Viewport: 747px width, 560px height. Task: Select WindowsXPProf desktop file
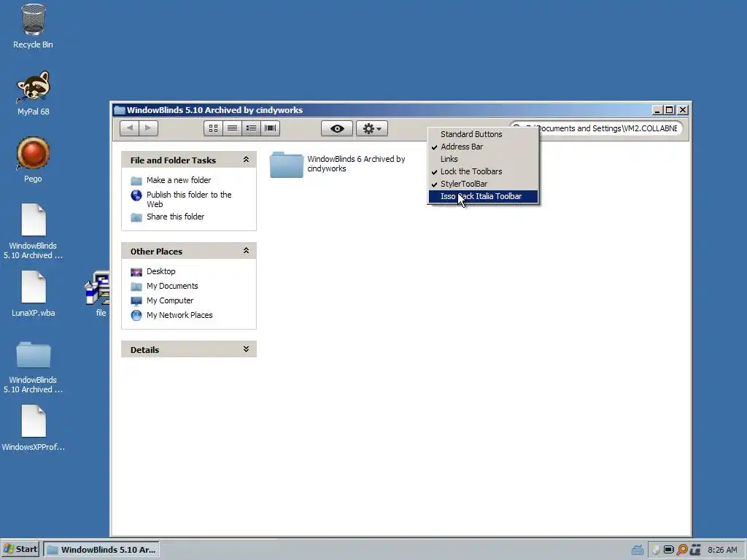coord(33,427)
